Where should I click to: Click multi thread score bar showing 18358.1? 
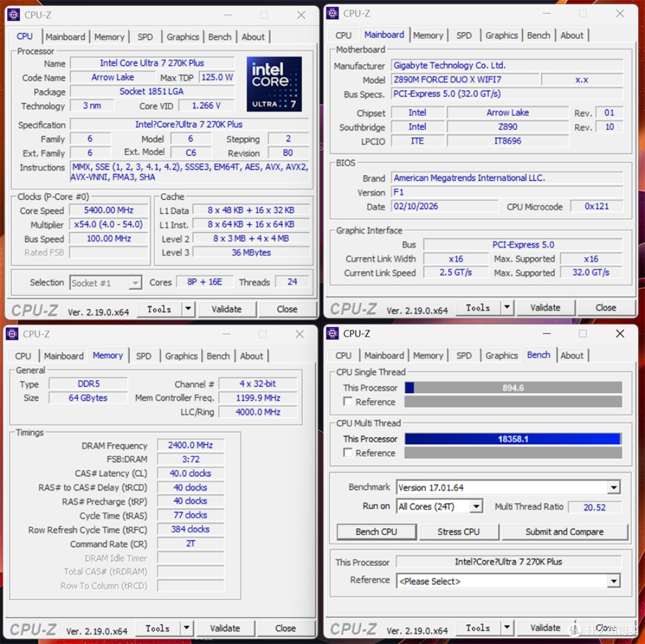pos(513,438)
